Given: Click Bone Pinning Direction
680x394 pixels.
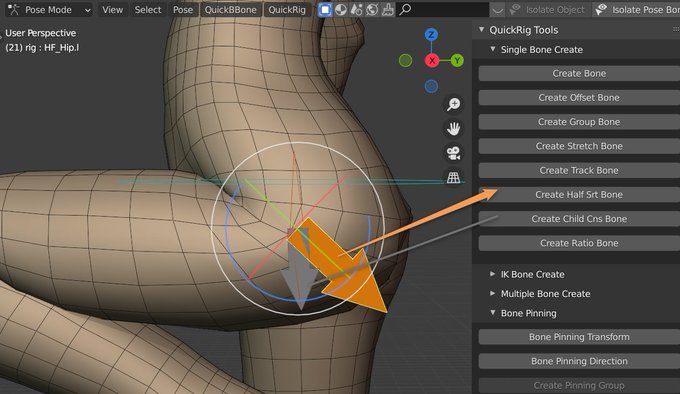Looking at the screenshot, I should (x=579, y=361).
